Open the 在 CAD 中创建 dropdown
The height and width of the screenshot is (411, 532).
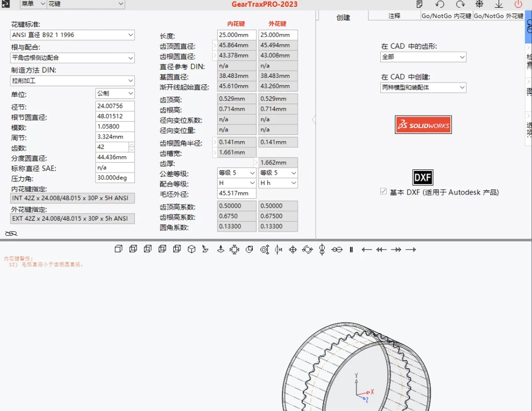coord(423,88)
